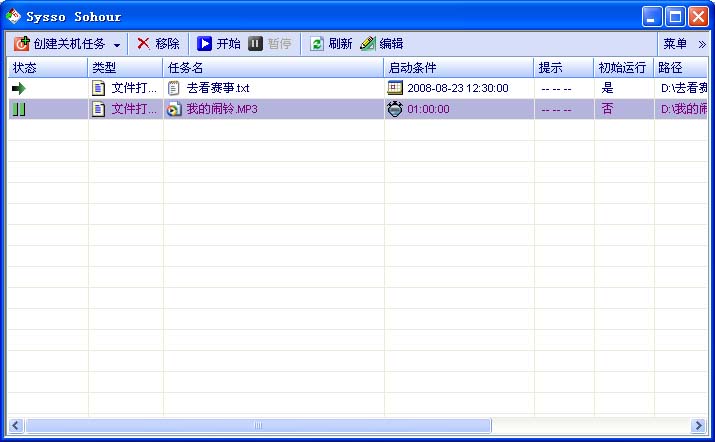The height and width of the screenshot is (442, 715).
Task: Click the media icon beside 我的闹铃.MP3
Action: pos(174,109)
